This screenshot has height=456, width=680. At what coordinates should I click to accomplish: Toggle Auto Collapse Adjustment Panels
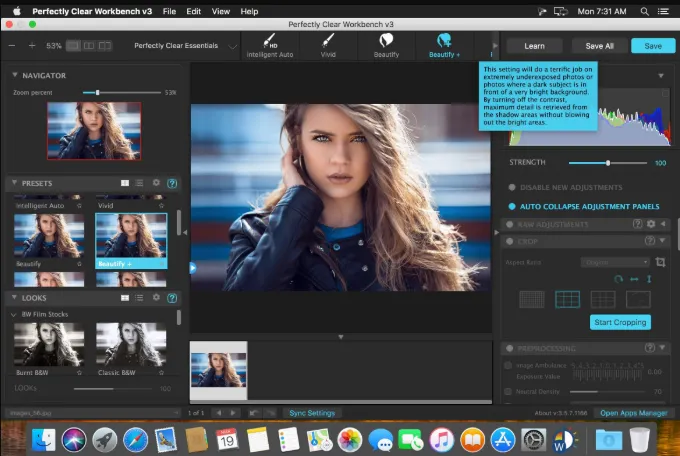[512, 207]
